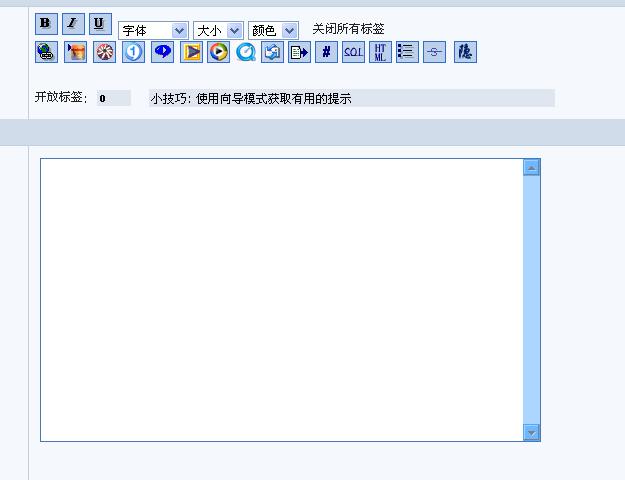Click inside the large message text area
Viewport: 625px width, 480px height.
click(280, 300)
